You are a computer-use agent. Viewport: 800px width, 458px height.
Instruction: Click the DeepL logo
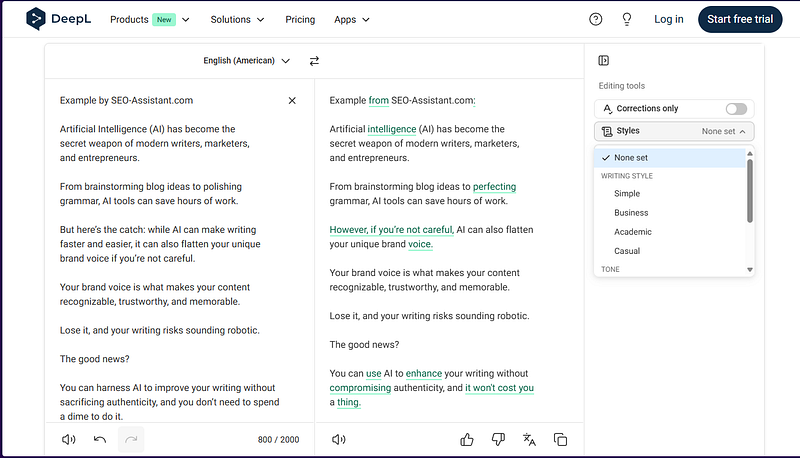58,19
